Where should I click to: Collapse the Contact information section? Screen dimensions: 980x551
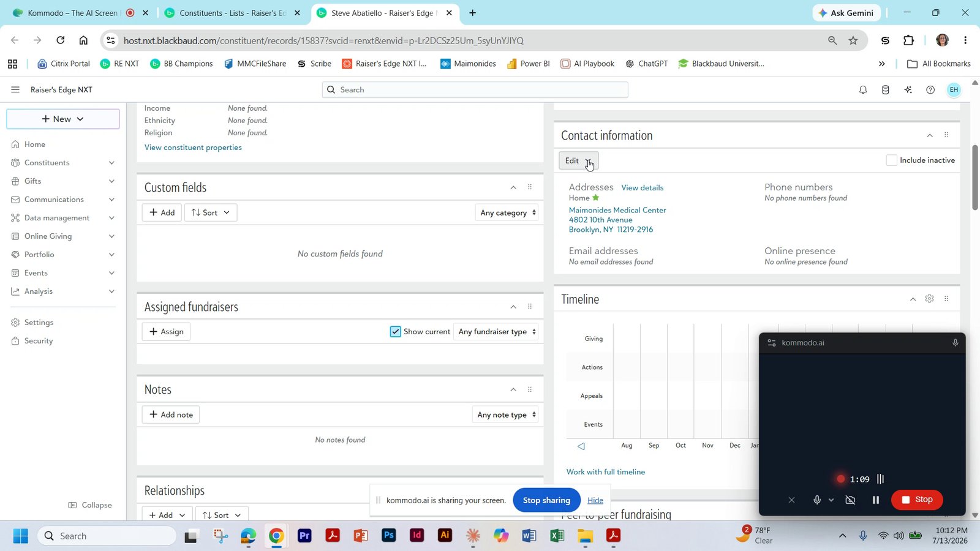tap(930, 135)
